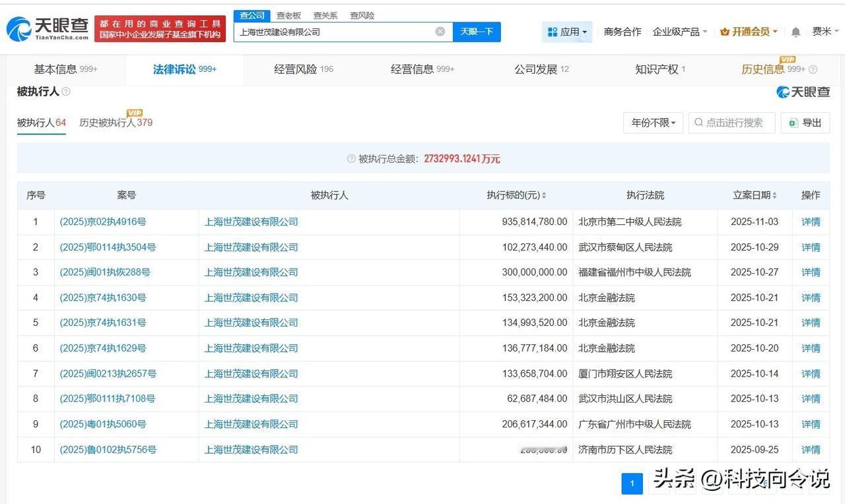The image size is (845, 504).
Task: Open the 费米 account dropdown
Action: pos(825,31)
